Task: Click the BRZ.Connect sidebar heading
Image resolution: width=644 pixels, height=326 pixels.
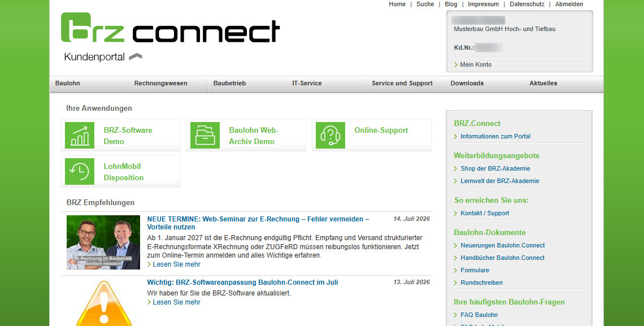Action: point(477,124)
